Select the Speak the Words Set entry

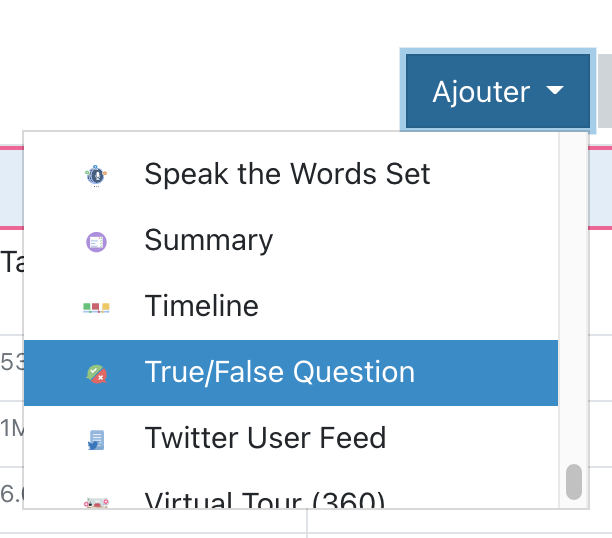(287, 174)
